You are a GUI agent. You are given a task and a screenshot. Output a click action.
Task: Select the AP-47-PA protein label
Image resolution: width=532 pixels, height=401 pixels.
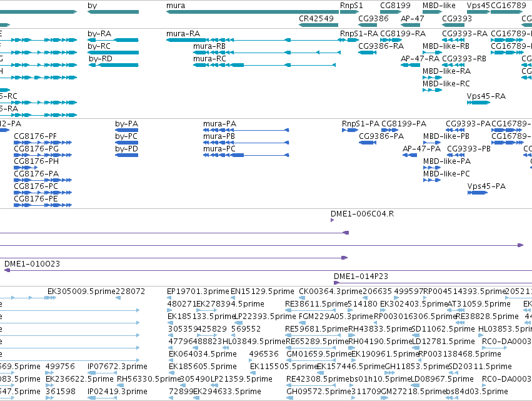pos(421,149)
